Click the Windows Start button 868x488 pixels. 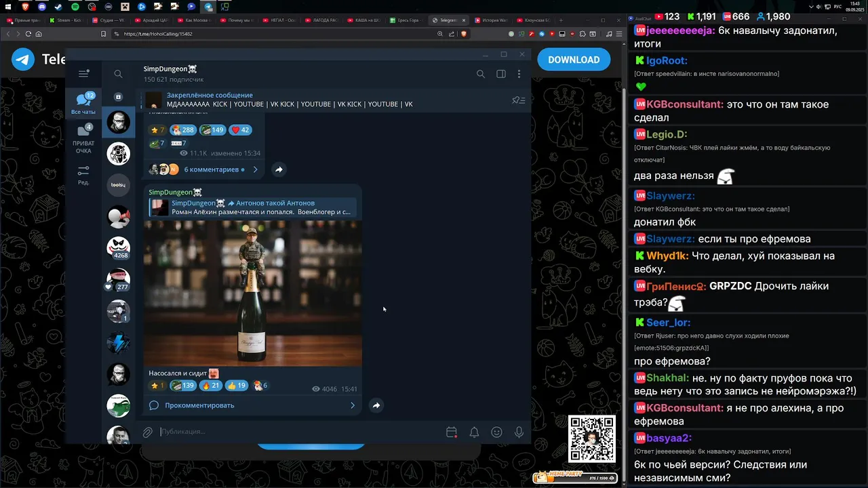tap(8, 7)
